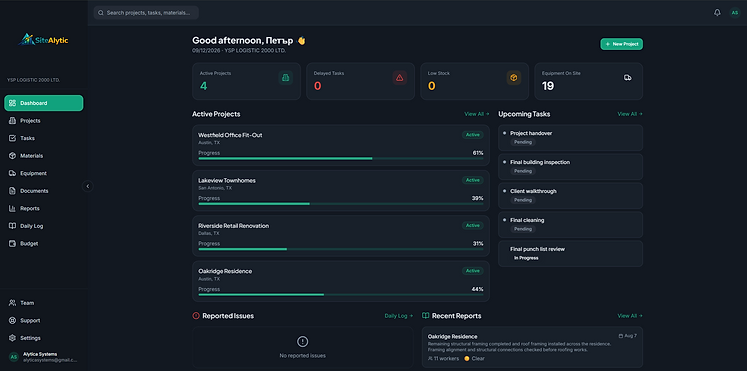Click the Equipment truck icon in sidebar
This screenshot has height=371, width=747.
(x=12, y=173)
